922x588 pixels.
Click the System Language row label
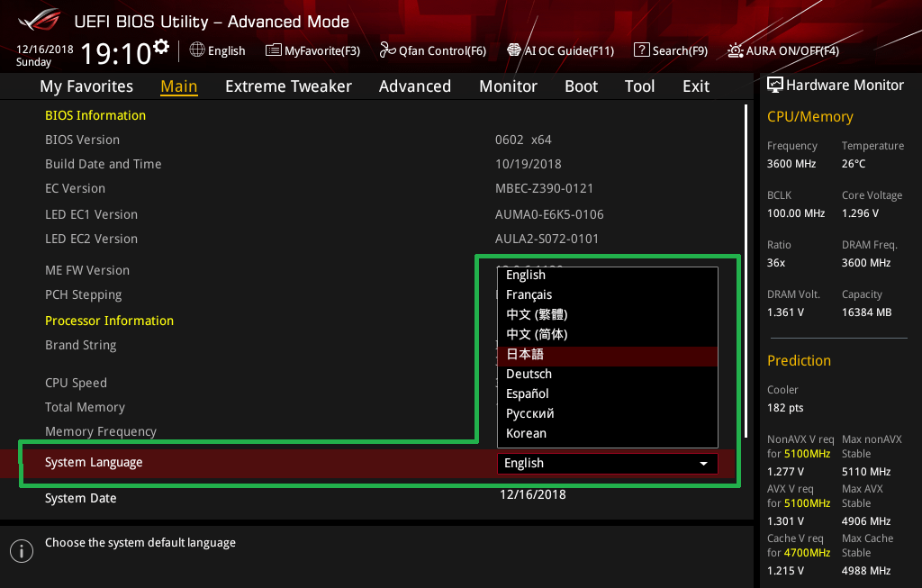[x=94, y=463]
